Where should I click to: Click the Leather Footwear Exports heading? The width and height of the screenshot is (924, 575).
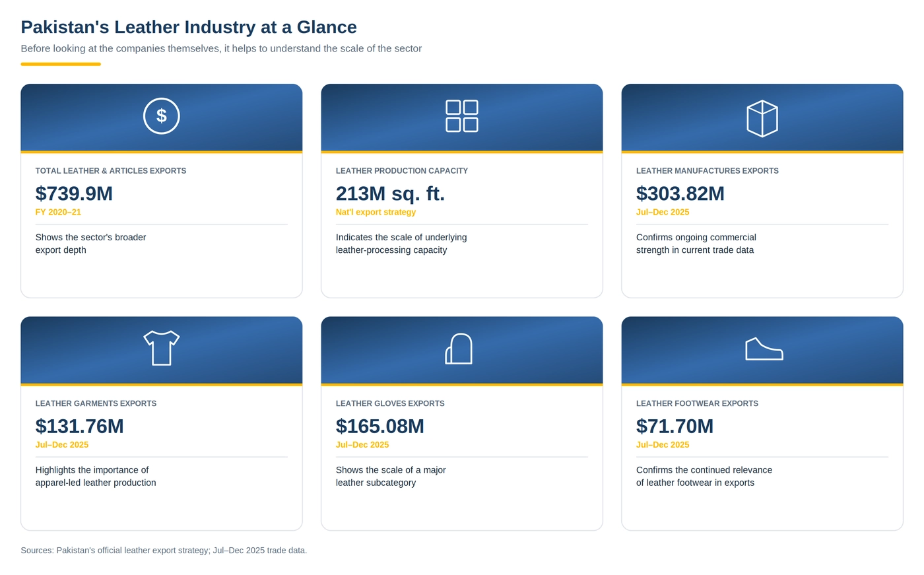tap(697, 403)
